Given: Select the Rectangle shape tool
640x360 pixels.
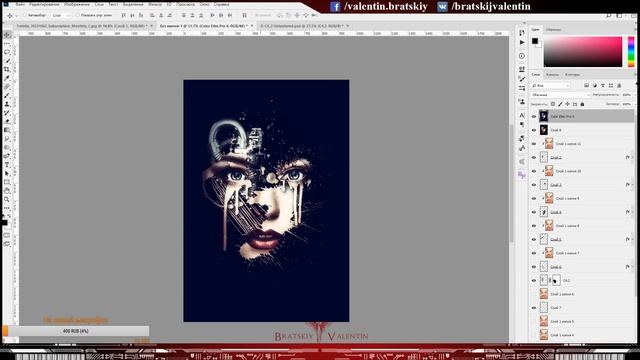Looking at the screenshot, I should [7, 182].
